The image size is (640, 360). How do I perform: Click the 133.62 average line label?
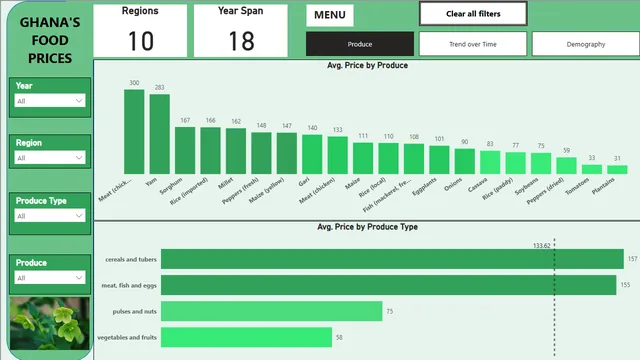point(542,246)
